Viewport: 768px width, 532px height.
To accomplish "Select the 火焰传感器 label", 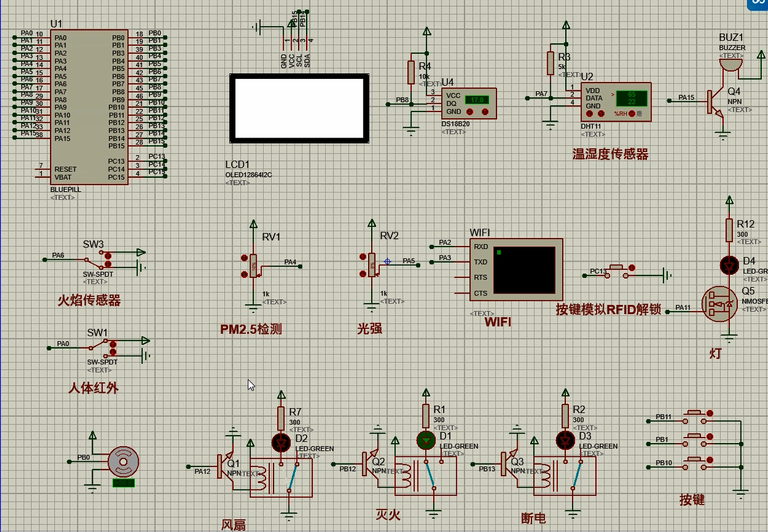I will tap(89, 301).
